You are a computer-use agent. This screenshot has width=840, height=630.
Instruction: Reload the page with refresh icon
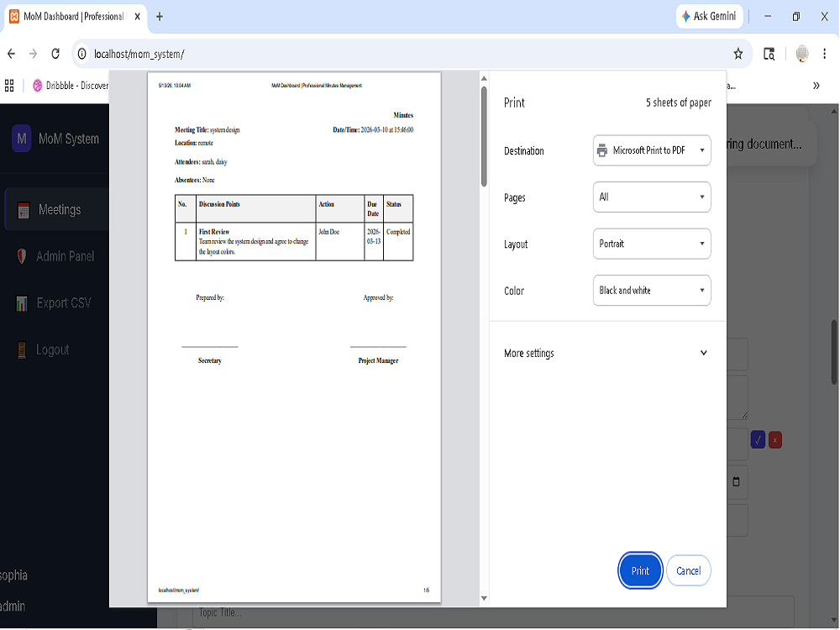[55, 54]
